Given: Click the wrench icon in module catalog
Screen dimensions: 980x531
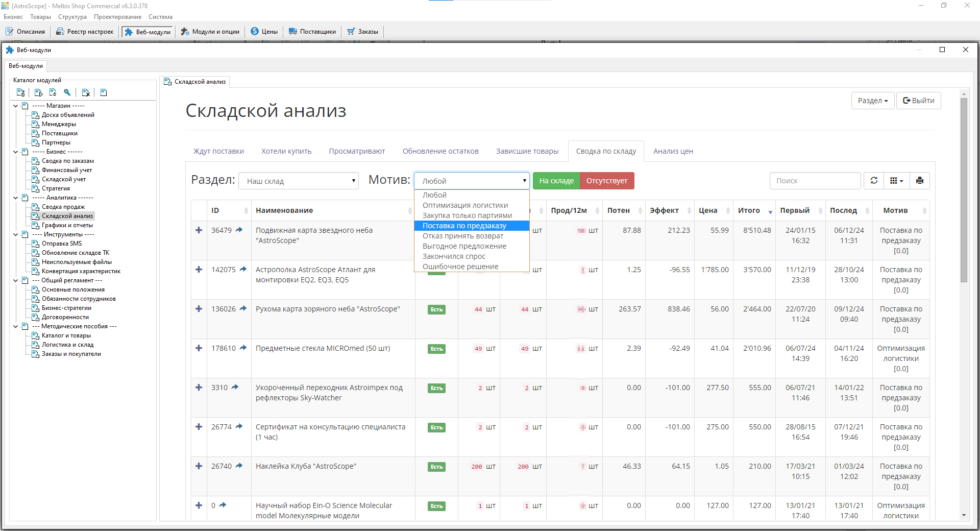Looking at the screenshot, I should pyautogui.click(x=67, y=92).
